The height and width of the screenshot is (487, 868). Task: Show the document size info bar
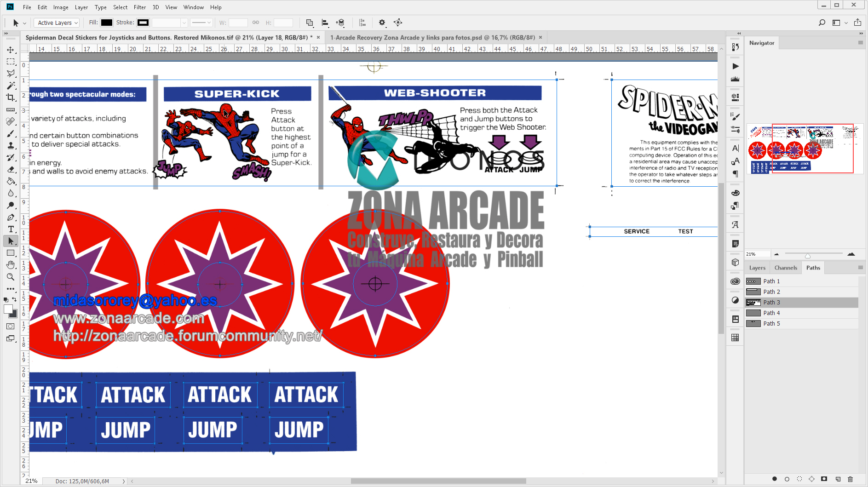(x=81, y=481)
